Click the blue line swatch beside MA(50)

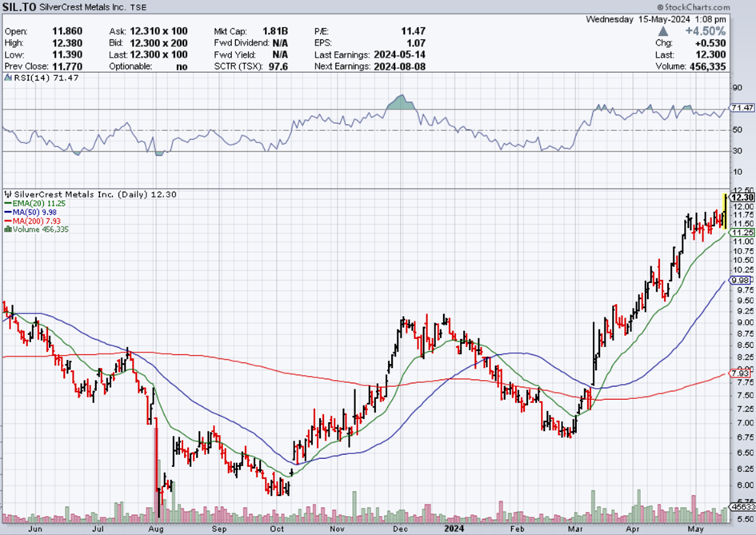[x=8, y=212]
